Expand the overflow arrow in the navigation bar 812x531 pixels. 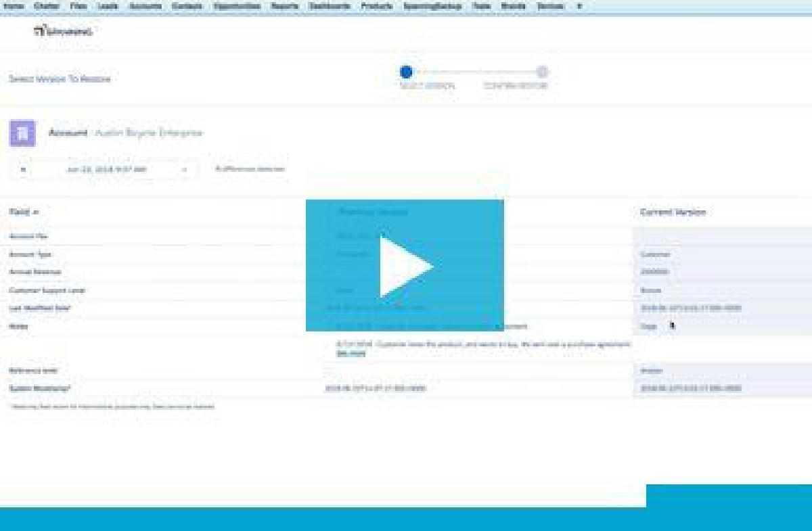580,6
